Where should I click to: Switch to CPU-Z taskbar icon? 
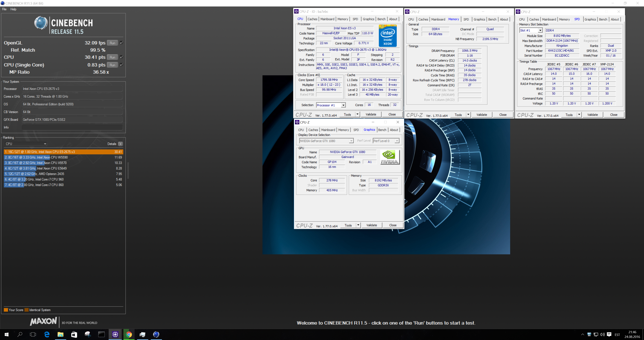[x=115, y=334]
